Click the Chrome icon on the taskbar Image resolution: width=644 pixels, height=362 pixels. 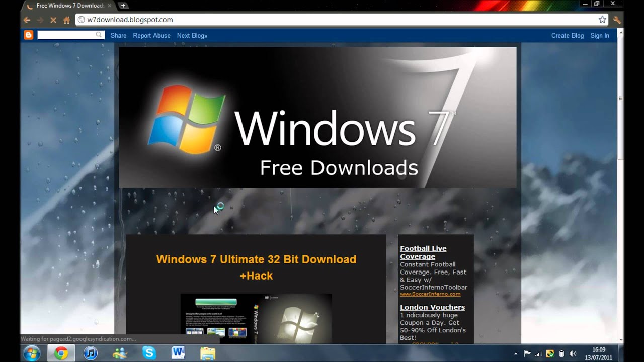coord(61,353)
